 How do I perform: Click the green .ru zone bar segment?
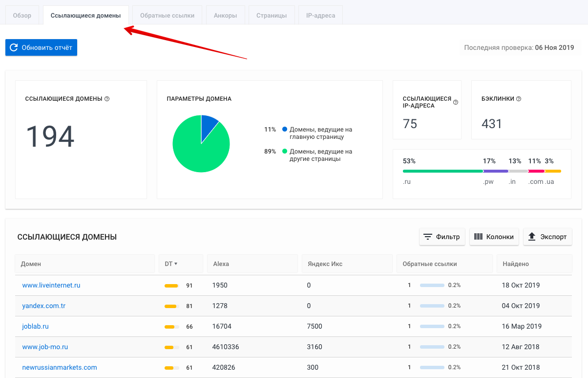point(442,171)
